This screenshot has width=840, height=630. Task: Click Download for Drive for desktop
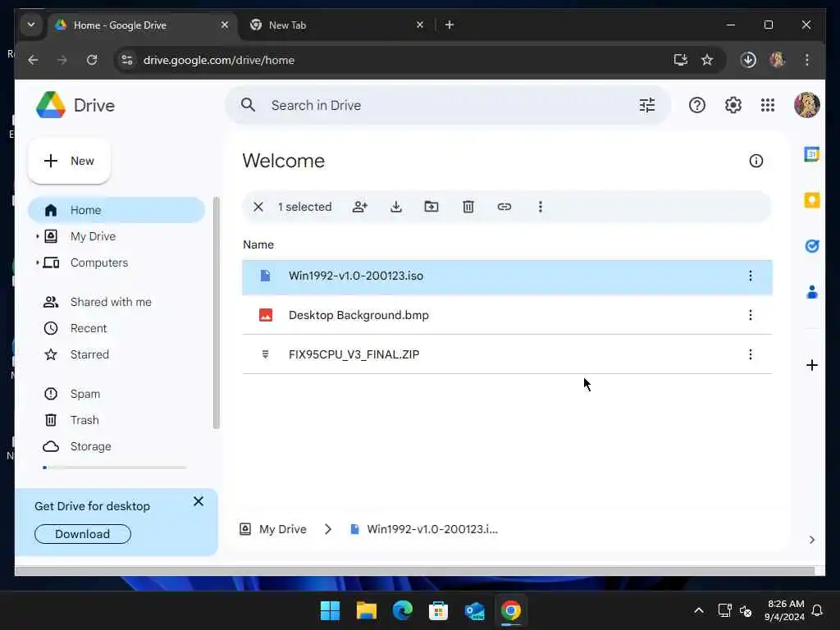[x=83, y=534]
